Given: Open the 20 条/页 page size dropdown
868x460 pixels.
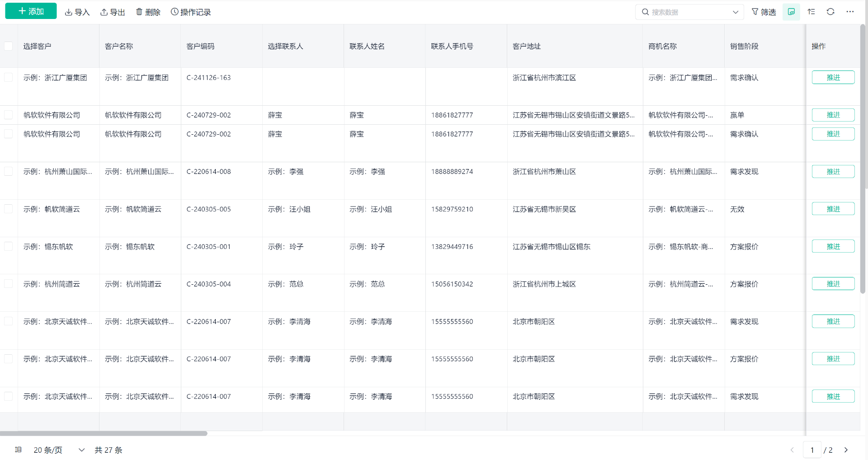Looking at the screenshot, I should 59,450.
